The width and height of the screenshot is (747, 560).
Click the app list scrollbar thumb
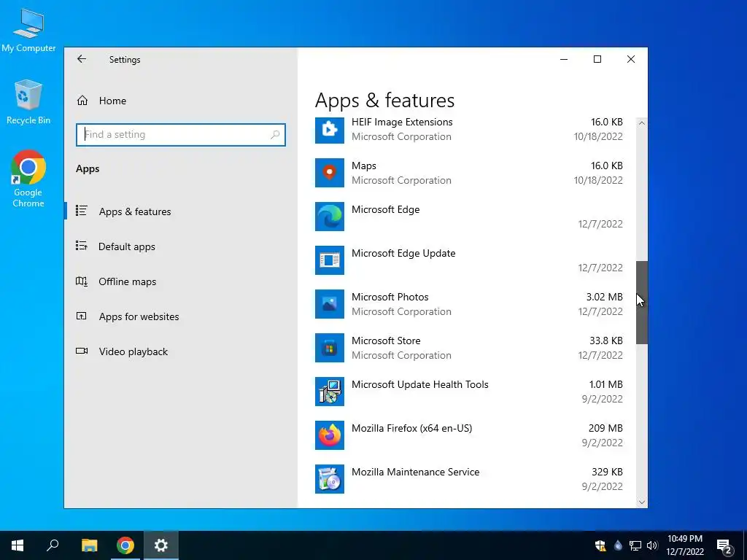click(x=642, y=303)
